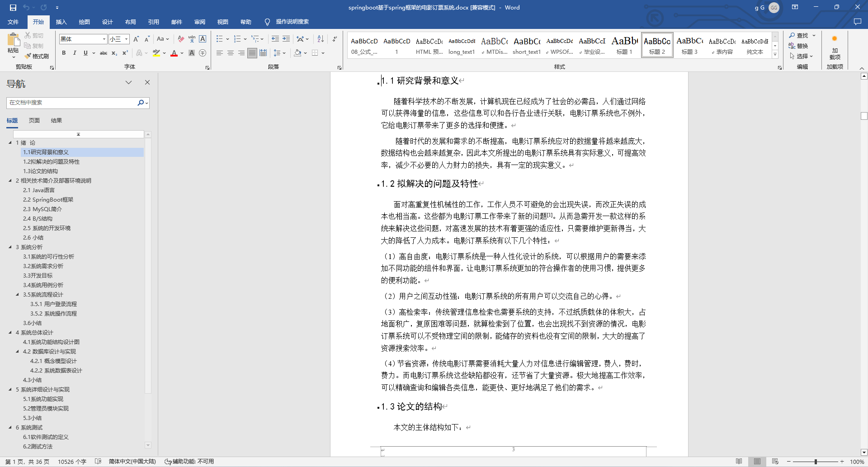Toggle show/hide paragraph marks
Viewport: 868px width, 467px height.
point(335,39)
